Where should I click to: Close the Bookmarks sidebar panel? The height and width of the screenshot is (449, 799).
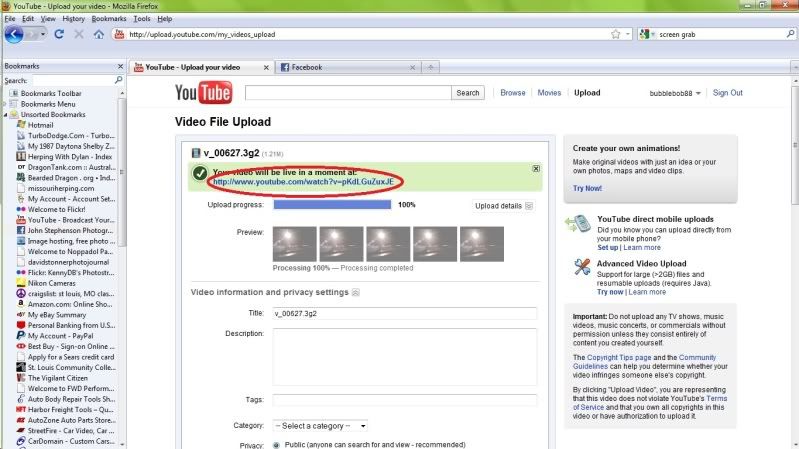coord(121,66)
